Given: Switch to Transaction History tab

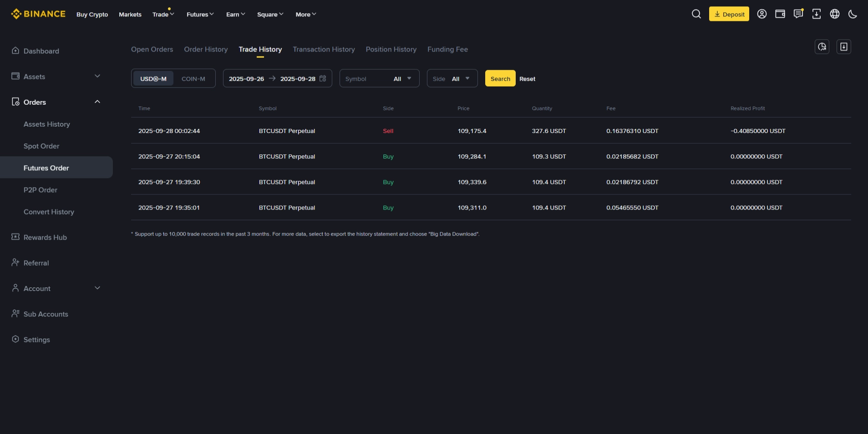Looking at the screenshot, I should click(x=324, y=49).
